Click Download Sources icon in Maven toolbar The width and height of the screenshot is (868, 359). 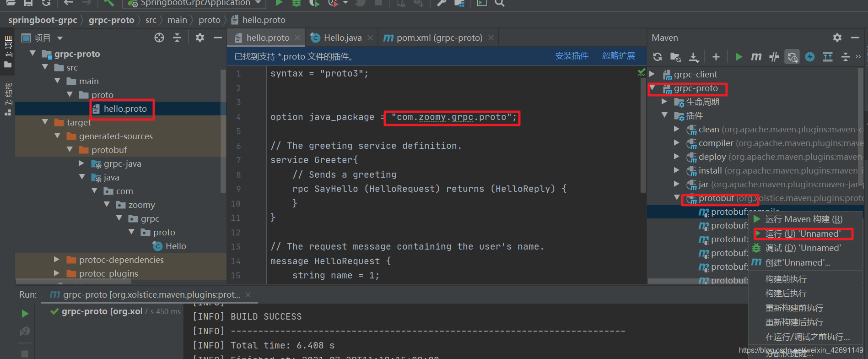pos(694,57)
